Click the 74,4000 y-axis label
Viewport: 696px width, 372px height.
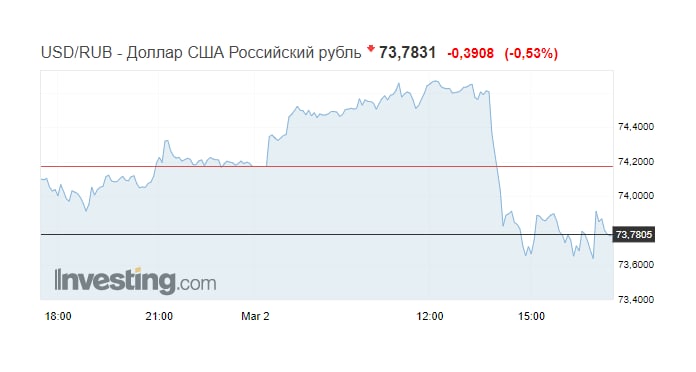(x=636, y=127)
